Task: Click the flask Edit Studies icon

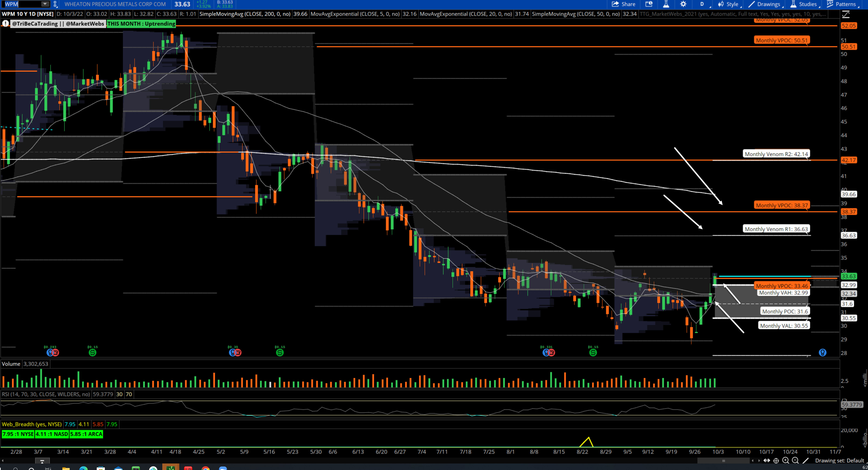Action: (666, 4)
